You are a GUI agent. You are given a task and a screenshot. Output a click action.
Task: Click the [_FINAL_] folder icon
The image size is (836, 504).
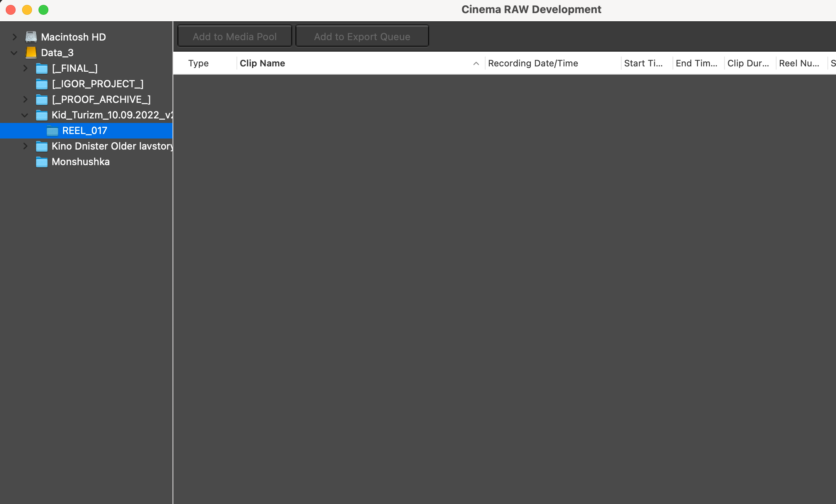click(42, 68)
